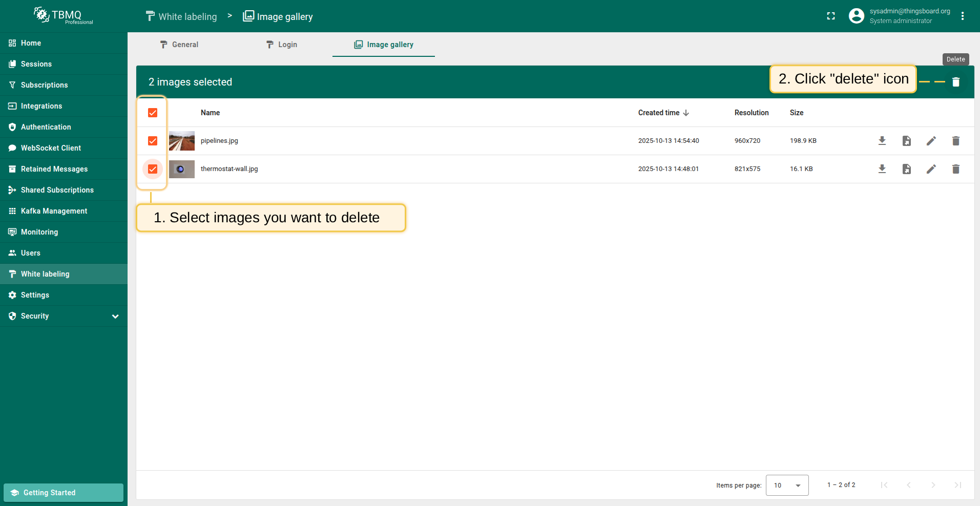
Task: Open the items per page dropdown
Action: click(x=787, y=485)
